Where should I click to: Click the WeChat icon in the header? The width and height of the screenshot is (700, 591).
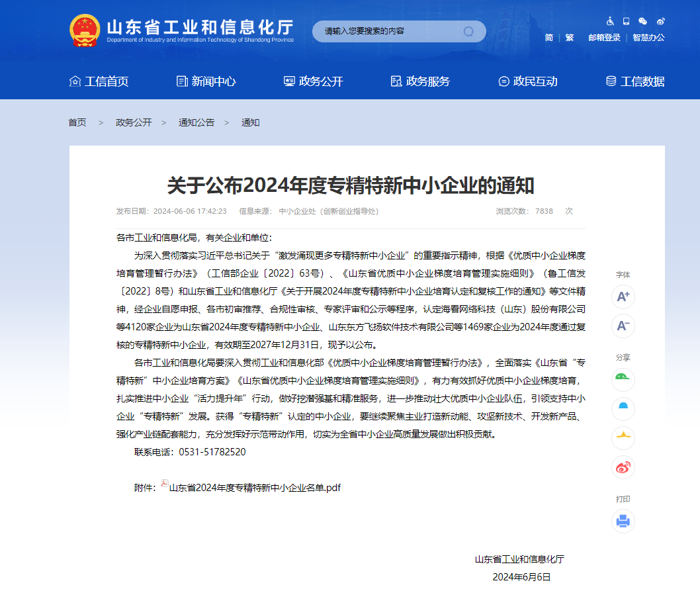(x=643, y=21)
